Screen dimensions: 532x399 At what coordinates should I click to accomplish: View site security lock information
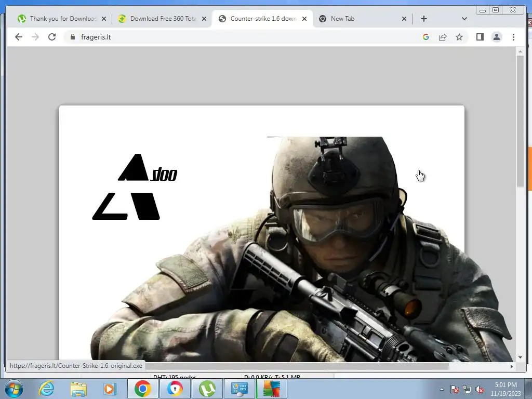pyautogui.click(x=73, y=37)
